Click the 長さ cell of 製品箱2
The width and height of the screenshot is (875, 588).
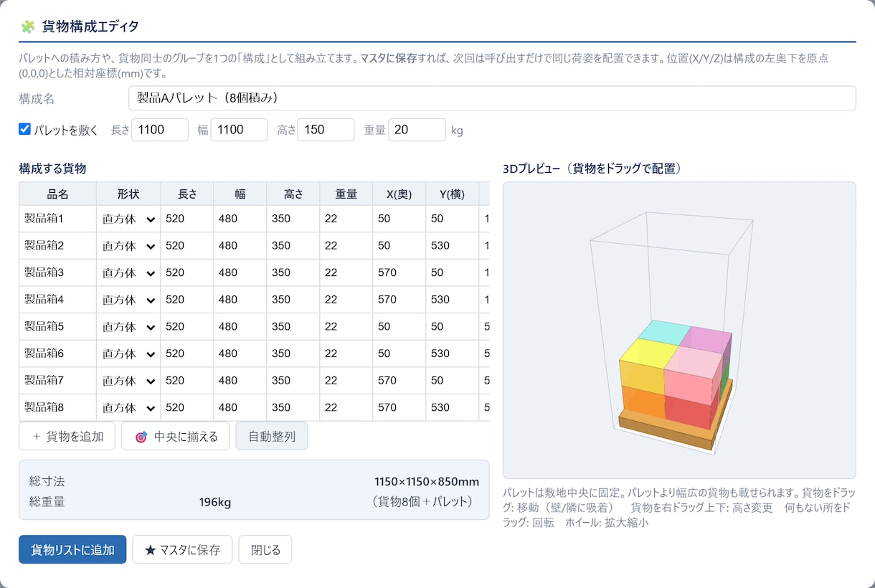tap(186, 246)
